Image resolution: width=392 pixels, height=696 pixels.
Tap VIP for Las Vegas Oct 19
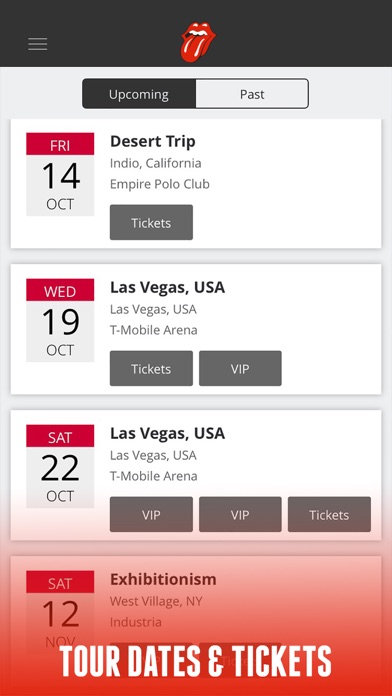click(240, 368)
